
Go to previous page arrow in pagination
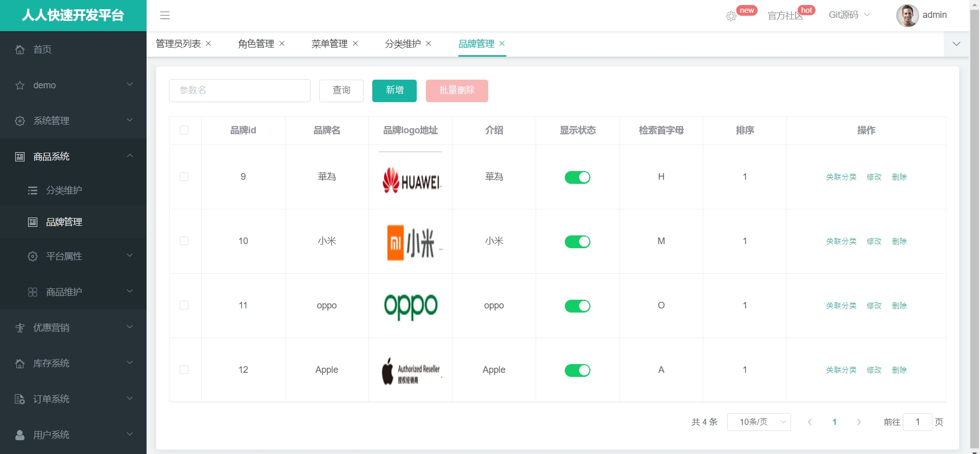point(809,422)
